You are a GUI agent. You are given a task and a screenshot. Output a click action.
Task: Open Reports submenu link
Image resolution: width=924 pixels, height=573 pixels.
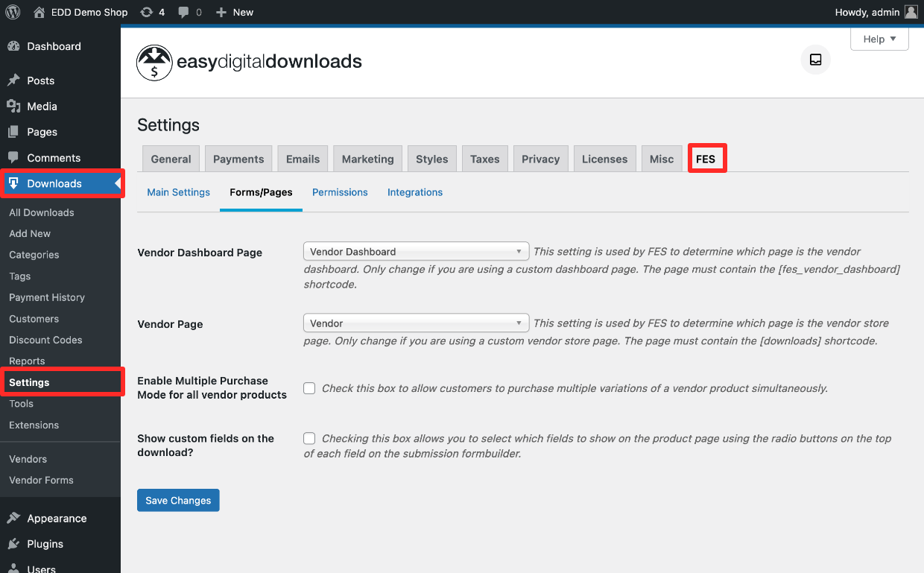27,361
